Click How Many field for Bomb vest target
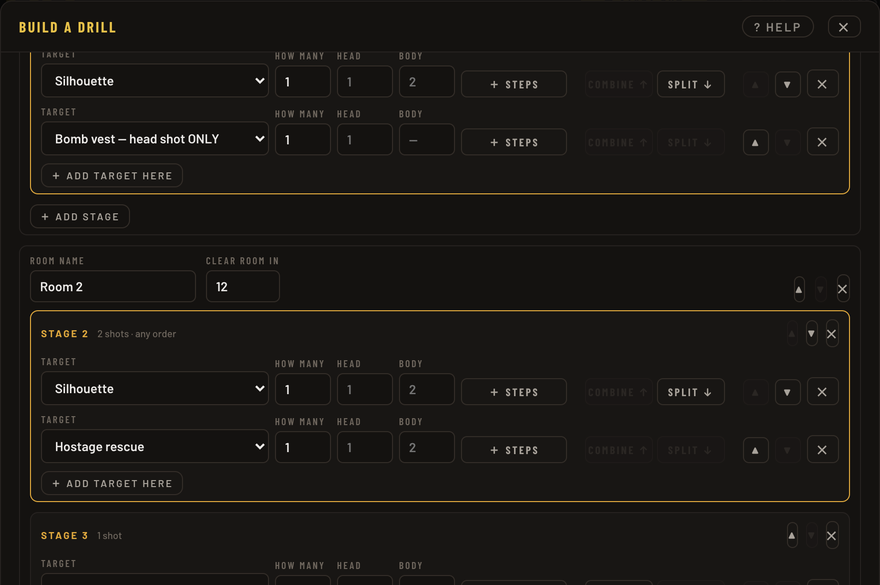 coord(303,140)
